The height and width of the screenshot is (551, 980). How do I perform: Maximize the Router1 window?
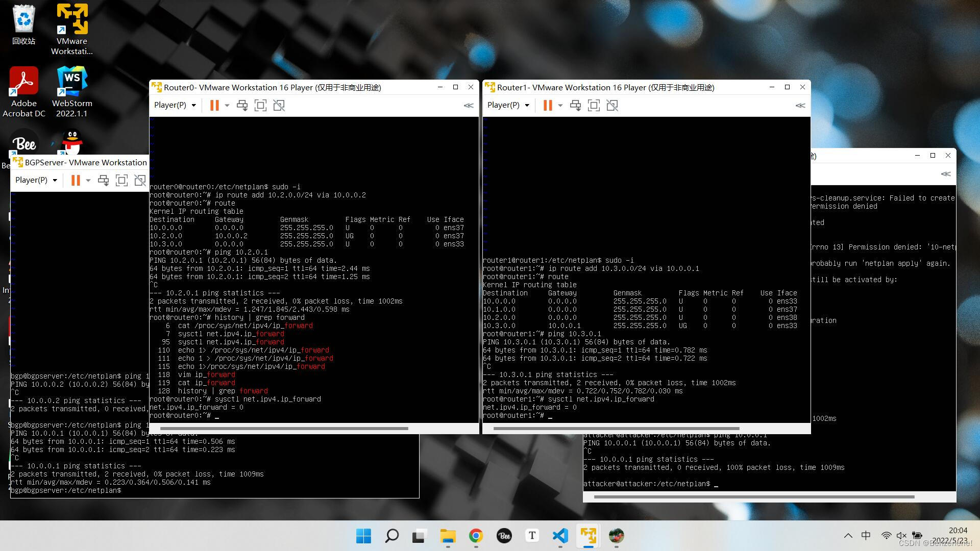point(787,87)
